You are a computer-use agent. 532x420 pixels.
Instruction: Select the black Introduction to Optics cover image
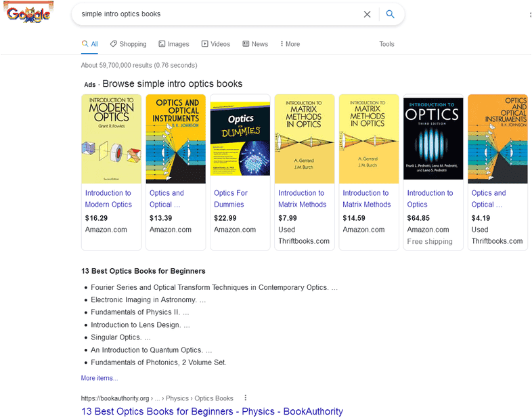click(x=433, y=139)
